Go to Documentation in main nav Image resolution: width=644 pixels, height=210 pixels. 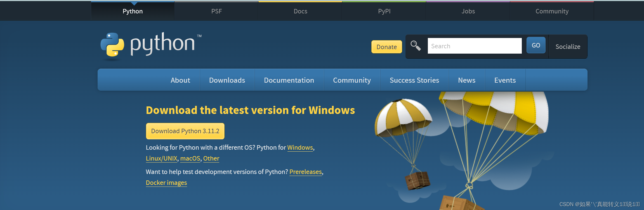[x=289, y=80]
